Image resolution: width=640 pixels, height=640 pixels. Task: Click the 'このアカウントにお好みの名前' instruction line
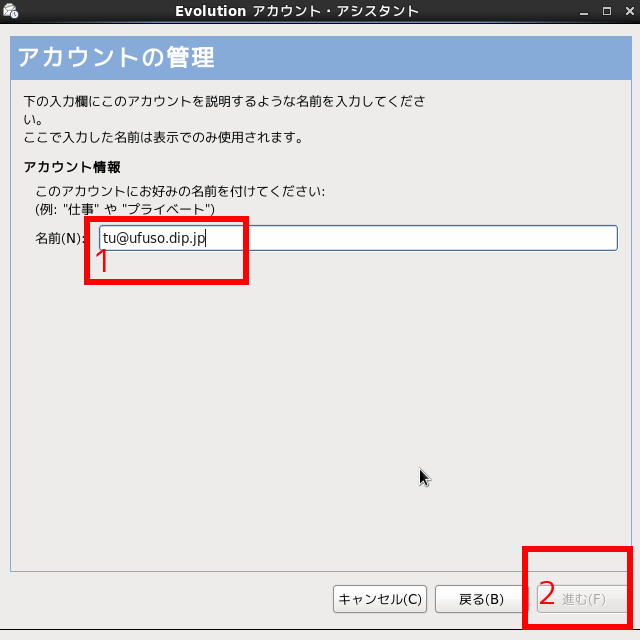180,190
